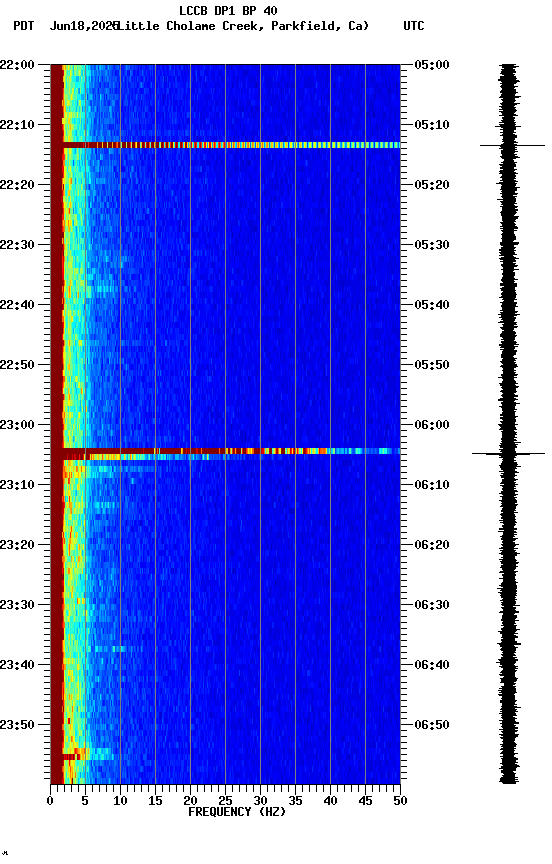Select the 40 Hz axis tick label
This screenshot has width=552, height=864.
[330, 802]
